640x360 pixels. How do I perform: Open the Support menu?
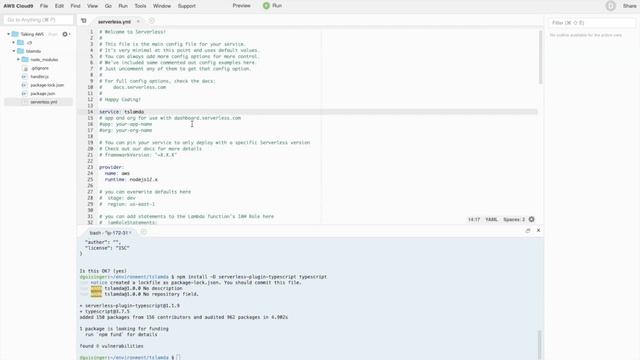pos(187,6)
